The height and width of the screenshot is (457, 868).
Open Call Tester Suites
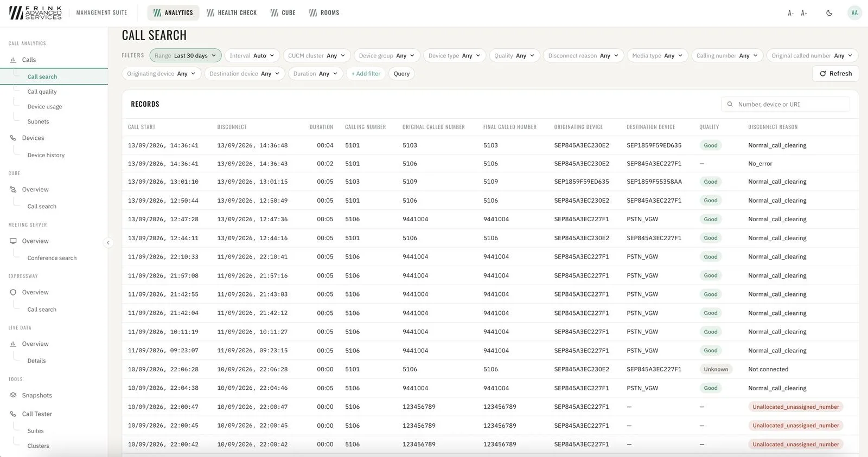click(x=35, y=431)
